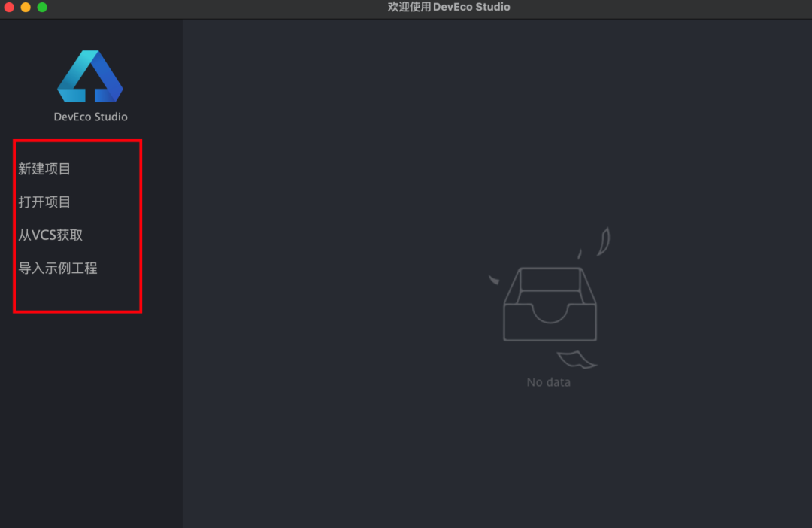Click the window title 欢迎使用 DevEco Studio
Image resolution: width=812 pixels, height=528 pixels.
pos(449,7)
